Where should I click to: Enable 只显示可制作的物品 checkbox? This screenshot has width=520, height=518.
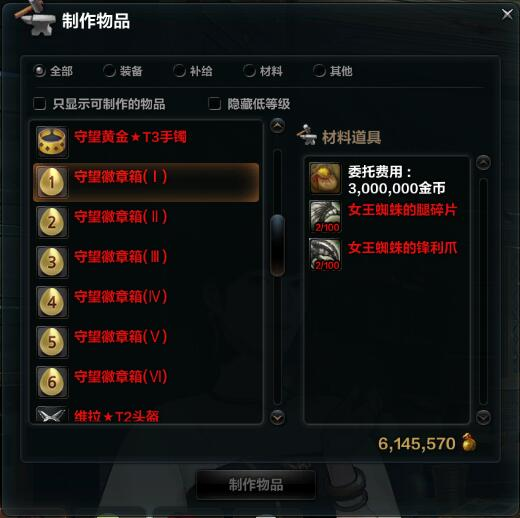click(40, 104)
